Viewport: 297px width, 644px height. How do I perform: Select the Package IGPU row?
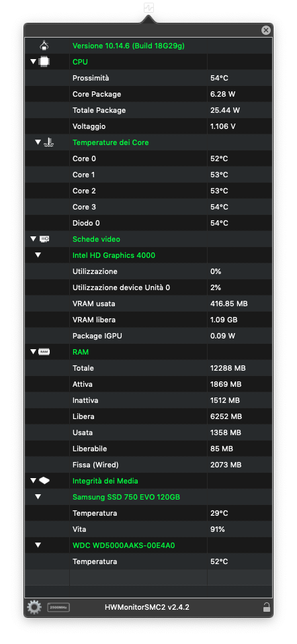148,336
